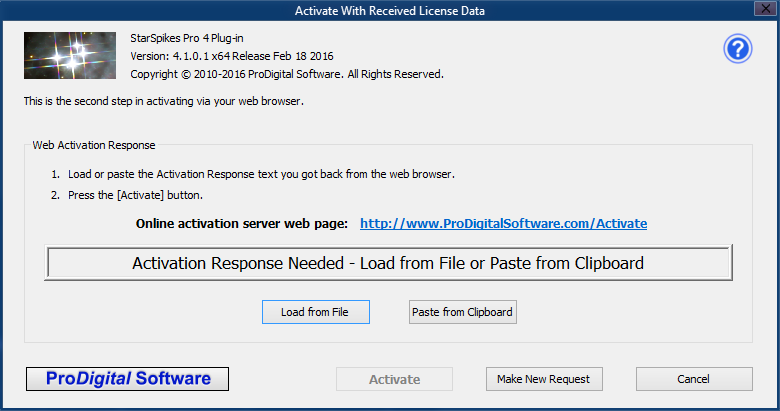Click 'This is the second step' text

(x=164, y=101)
